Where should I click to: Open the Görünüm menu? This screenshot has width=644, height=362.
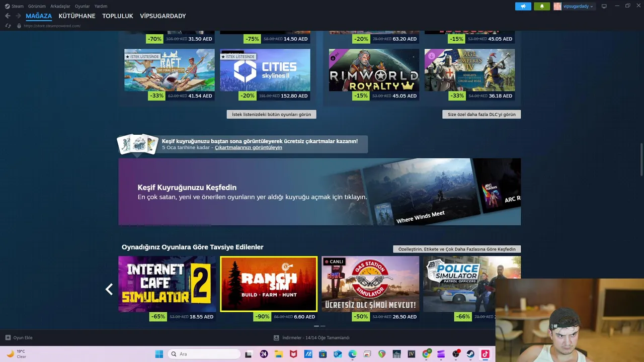pyautogui.click(x=37, y=6)
